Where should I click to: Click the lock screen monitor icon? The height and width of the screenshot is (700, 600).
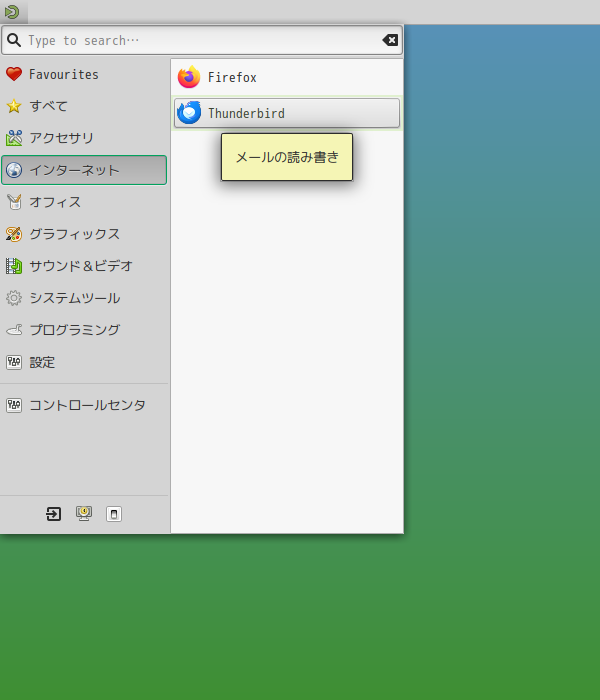[x=84, y=513]
